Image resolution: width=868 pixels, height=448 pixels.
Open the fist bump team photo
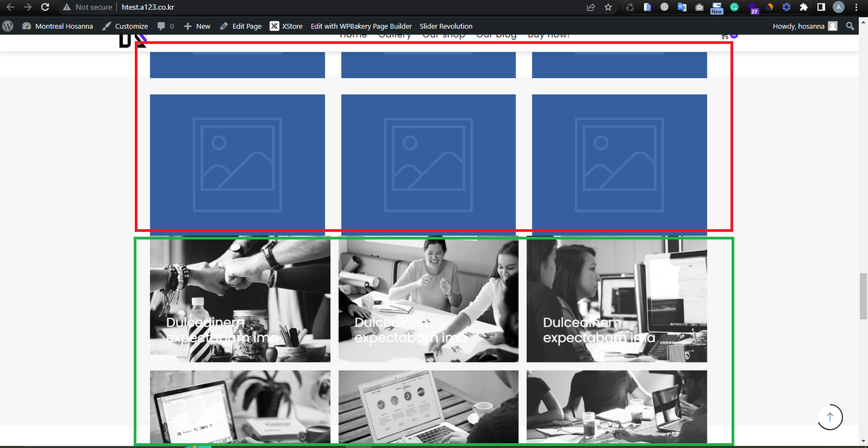[x=240, y=300]
